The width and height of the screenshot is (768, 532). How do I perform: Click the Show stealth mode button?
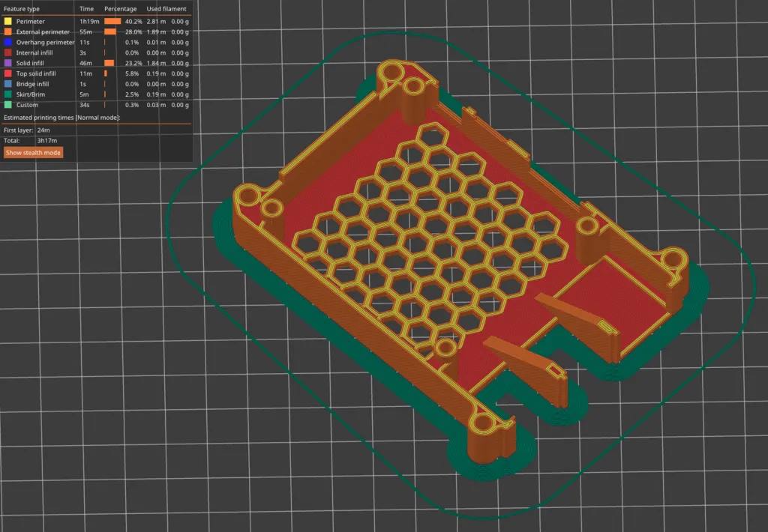(33, 153)
